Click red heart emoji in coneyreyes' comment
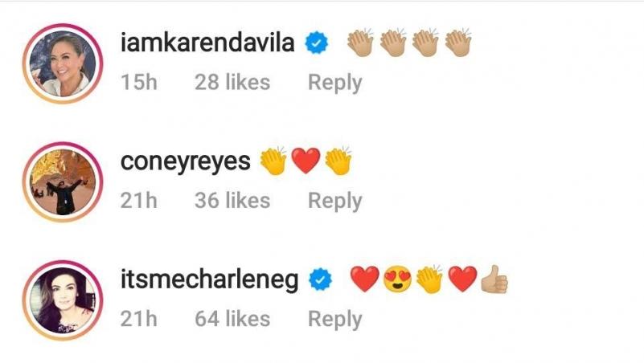 tap(306, 161)
